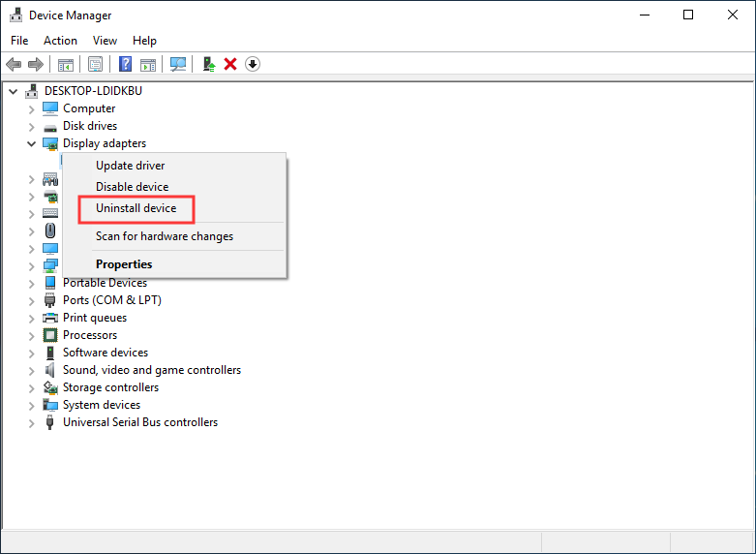Toggle the Show/Hide Action Pane toolbar icon
Image resolution: width=756 pixels, height=554 pixels.
[x=148, y=64]
